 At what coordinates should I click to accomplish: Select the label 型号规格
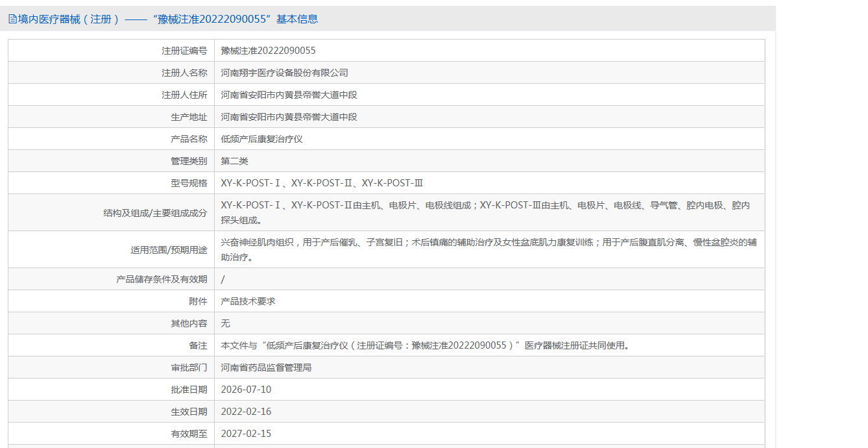189,183
